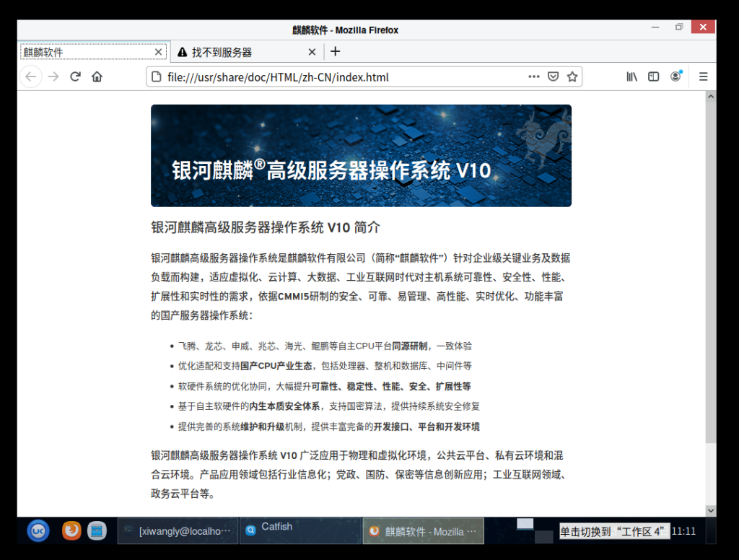Click the page info icon in the URL bar
Screen dimensions: 739x560
[157, 76]
